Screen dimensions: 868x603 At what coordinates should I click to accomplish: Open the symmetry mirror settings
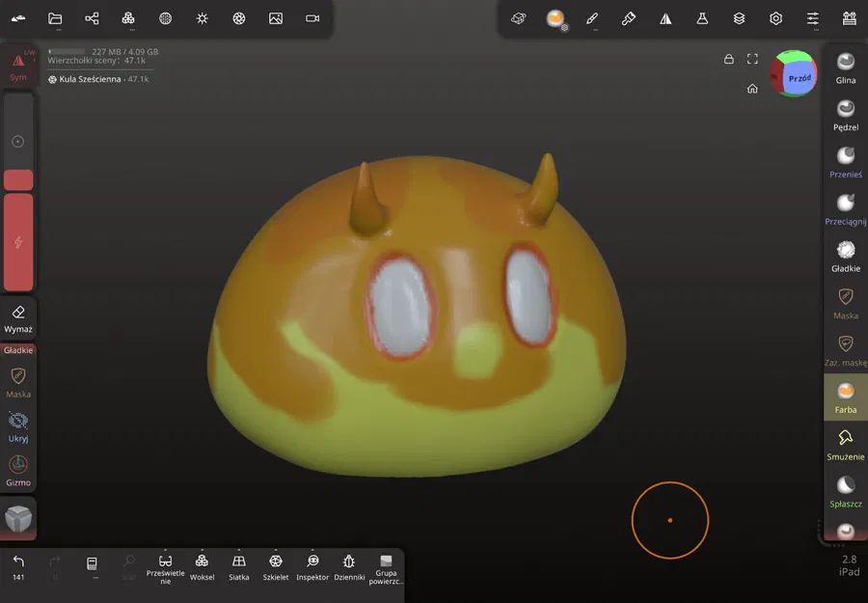pos(665,17)
